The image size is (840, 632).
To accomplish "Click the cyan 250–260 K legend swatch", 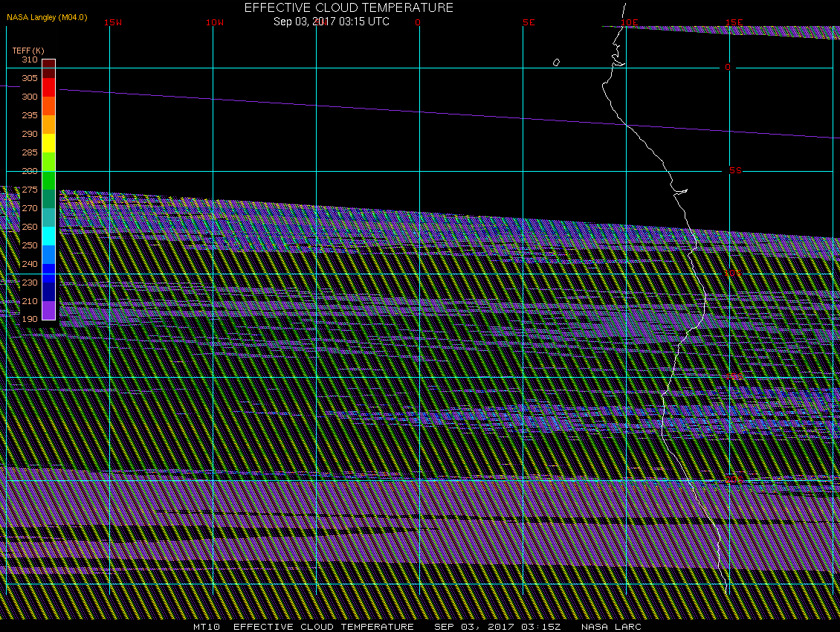I will [x=49, y=236].
